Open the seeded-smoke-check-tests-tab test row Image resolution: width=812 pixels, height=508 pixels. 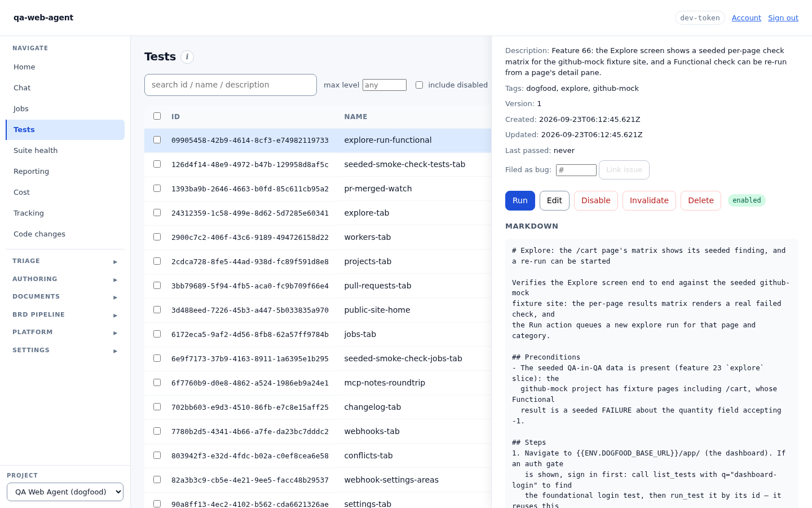[x=405, y=164]
